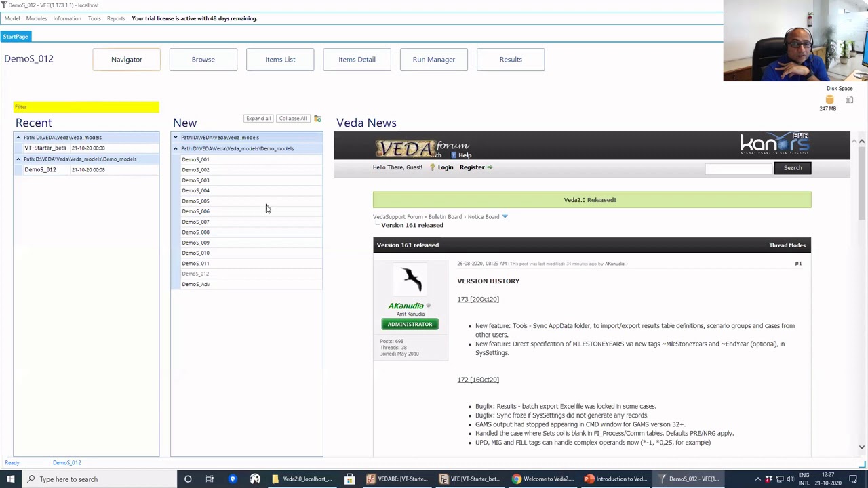Open the breadcrumb dropdown arrow
868x488 pixels.
pyautogui.click(x=505, y=217)
